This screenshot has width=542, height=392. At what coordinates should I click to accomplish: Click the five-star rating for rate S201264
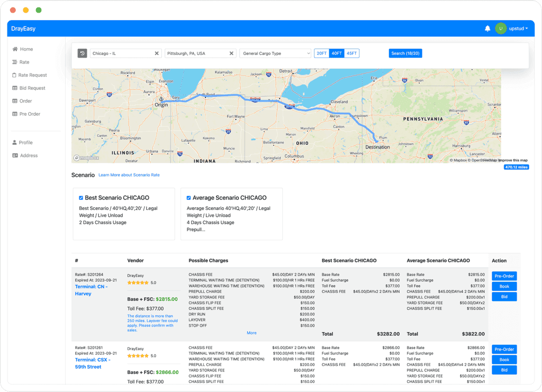138,282
